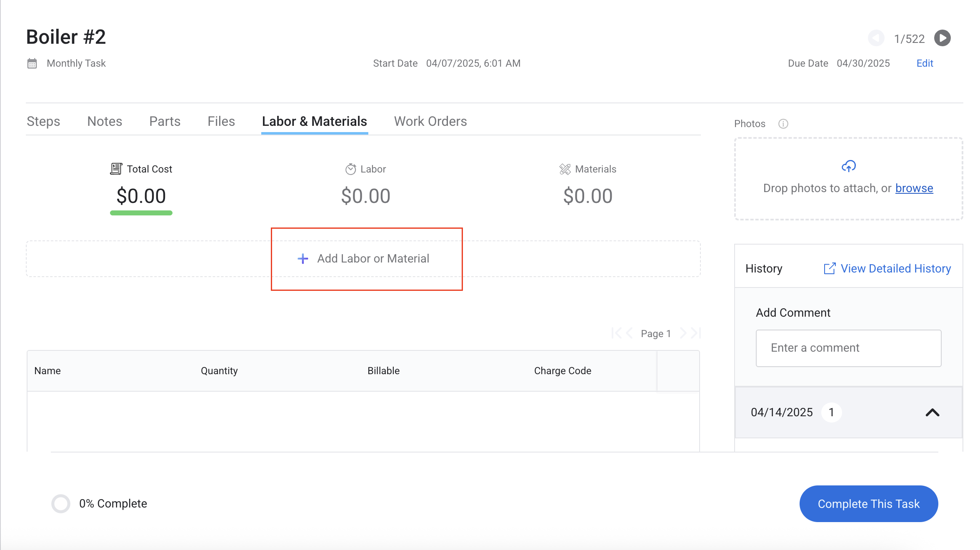Select the Total Cost $0.00 summary
The image size is (980, 550).
141,188
